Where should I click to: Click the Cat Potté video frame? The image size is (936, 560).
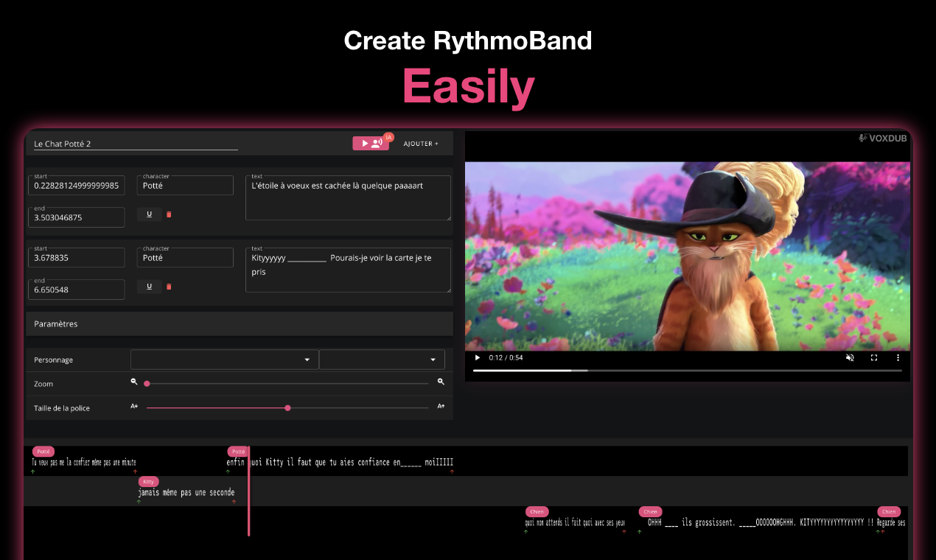click(688, 256)
